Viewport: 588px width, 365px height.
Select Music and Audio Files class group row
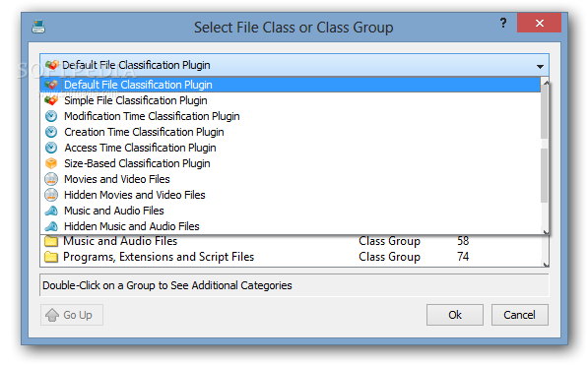(291, 241)
